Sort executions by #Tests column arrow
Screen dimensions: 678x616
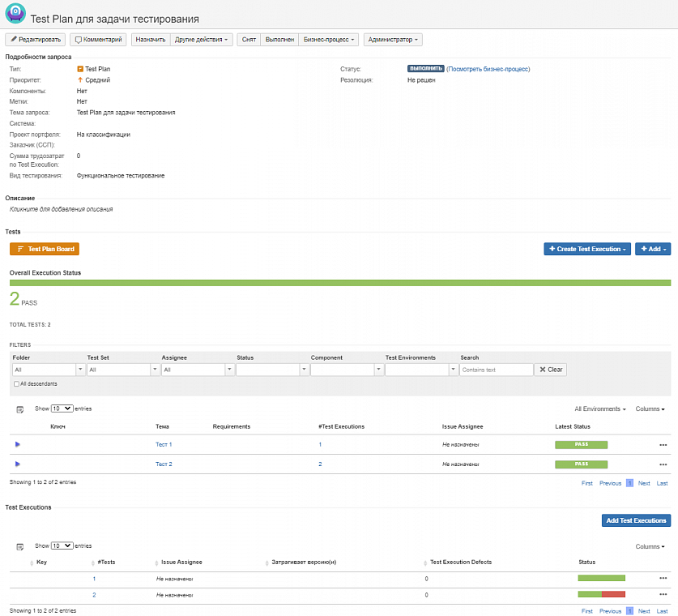click(x=93, y=563)
